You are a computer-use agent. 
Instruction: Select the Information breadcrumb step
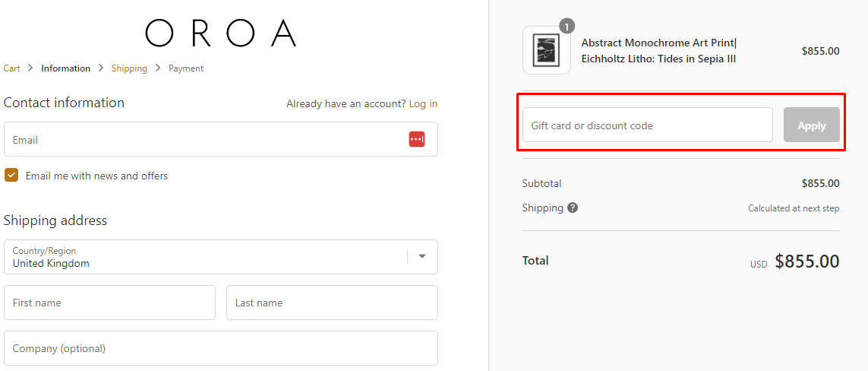coord(66,68)
